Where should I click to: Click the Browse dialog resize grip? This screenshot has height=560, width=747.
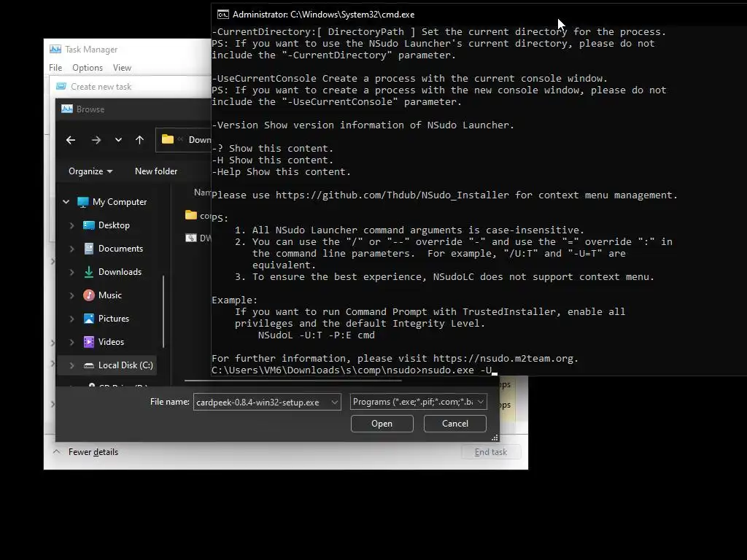click(x=495, y=437)
